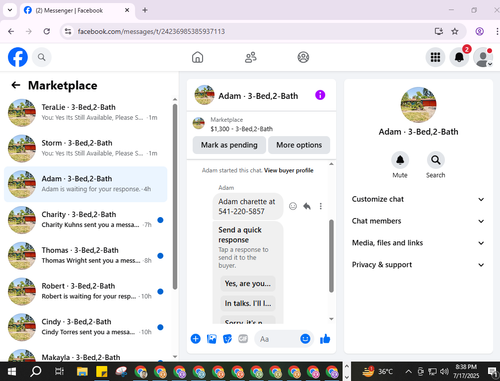Open Sticky Notes from taskbar

[101, 371]
